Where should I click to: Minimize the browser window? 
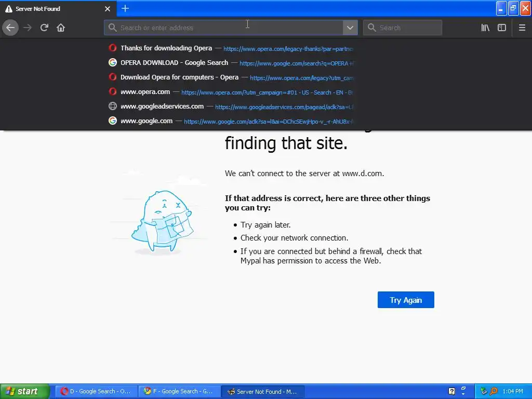[501, 8]
